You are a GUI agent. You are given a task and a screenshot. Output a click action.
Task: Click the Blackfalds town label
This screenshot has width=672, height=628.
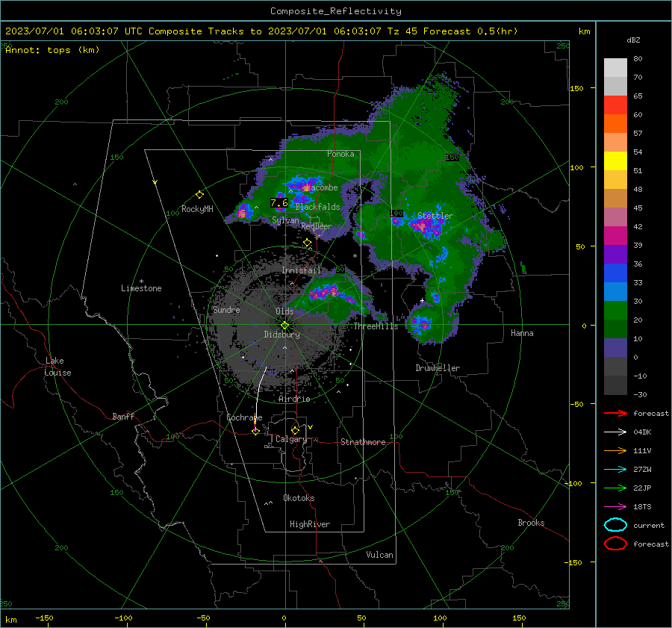(x=317, y=207)
